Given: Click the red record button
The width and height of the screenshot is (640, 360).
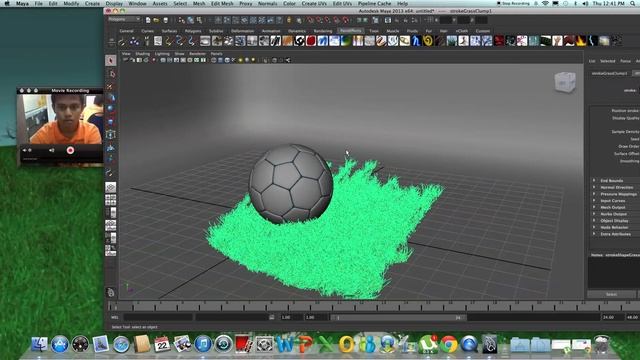Looking at the screenshot, I should pos(70,150).
